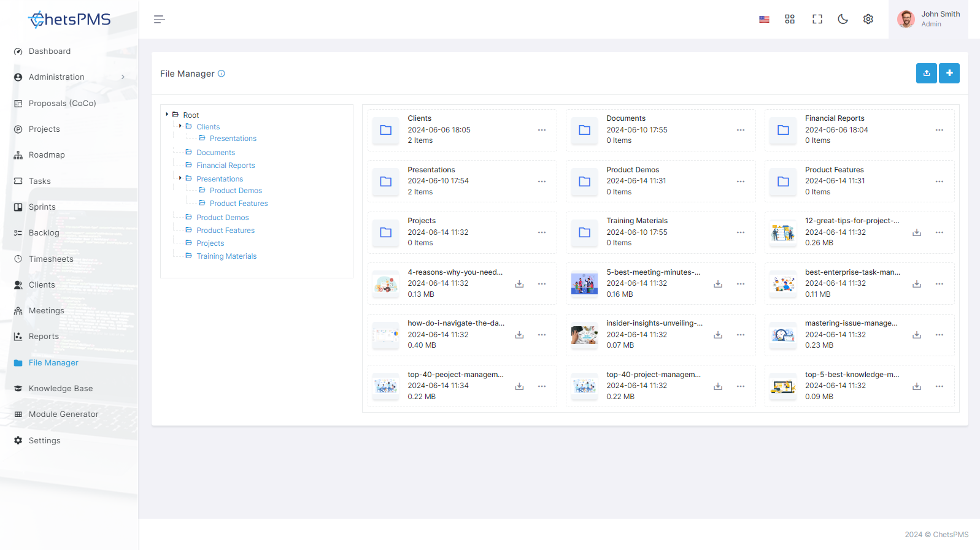Open Tasks in the sidebar
Viewport: 980px width, 550px height.
coord(40,181)
